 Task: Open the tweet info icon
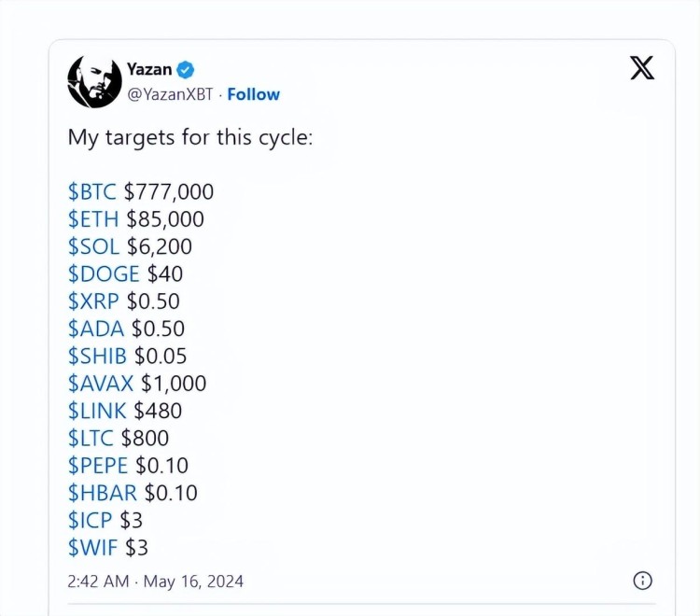tap(642, 581)
